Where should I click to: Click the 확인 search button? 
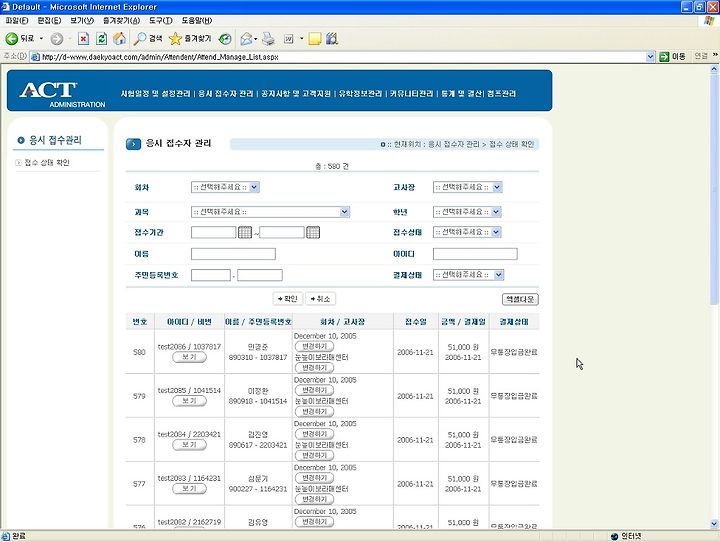pyautogui.click(x=287, y=299)
